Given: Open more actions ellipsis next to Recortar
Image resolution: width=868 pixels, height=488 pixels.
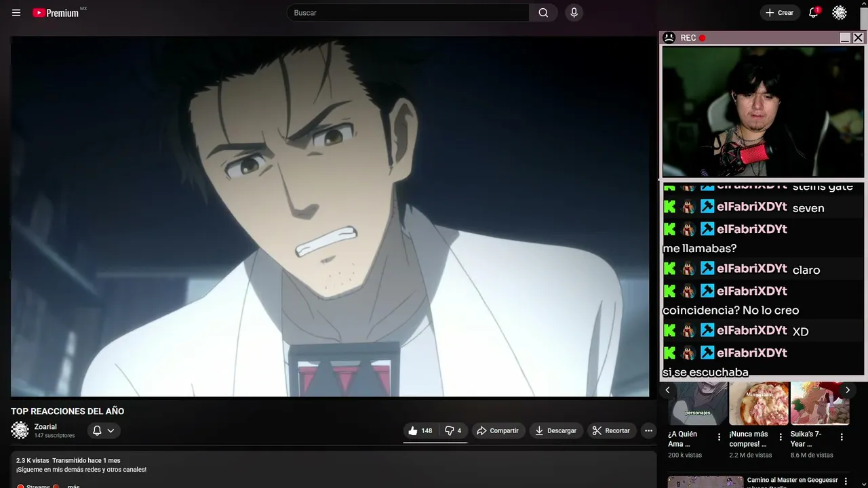Looking at the screenshot, I should pyautogui.click(x=648, y=430).
